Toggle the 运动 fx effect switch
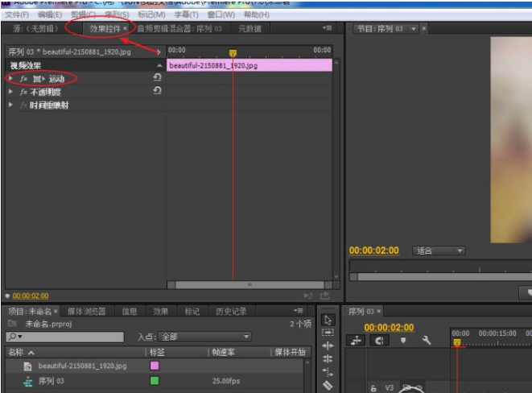532x393 pixels. click(24, 79)
